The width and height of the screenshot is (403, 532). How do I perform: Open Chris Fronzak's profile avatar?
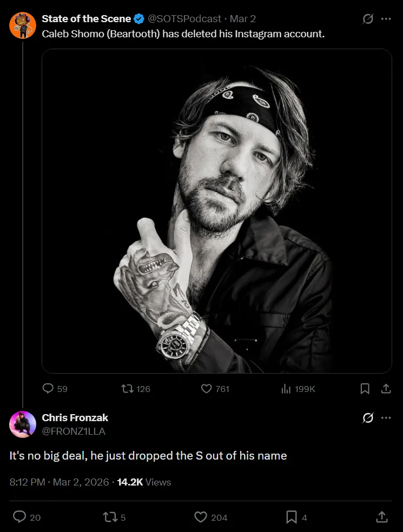[x=23, y=424]
